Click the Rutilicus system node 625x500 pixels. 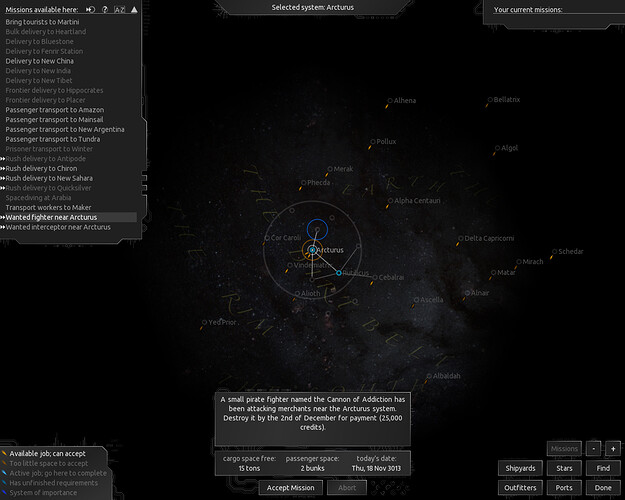(x=339, y=273)
